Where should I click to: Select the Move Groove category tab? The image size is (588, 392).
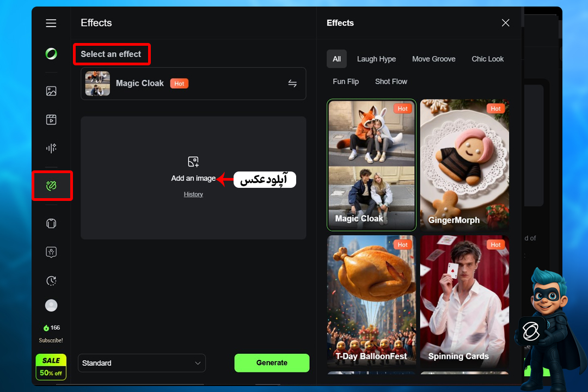click(x=433, y=59)
